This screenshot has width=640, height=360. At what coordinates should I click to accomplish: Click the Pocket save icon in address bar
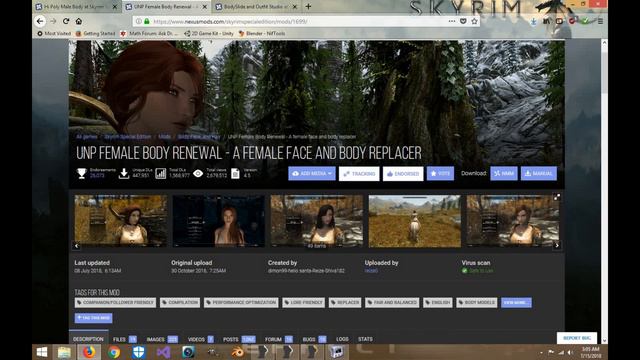tap(463, 21)
